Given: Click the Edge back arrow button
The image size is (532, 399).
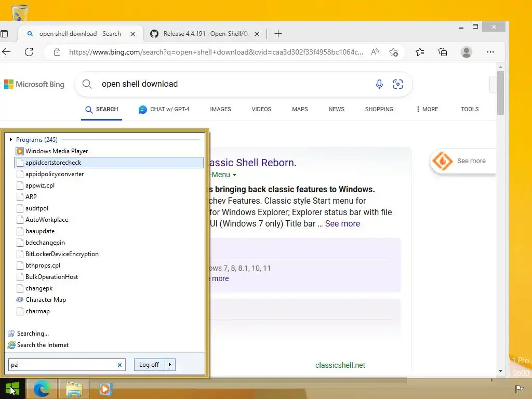Looking at the screenshot, I should [6, 52].
